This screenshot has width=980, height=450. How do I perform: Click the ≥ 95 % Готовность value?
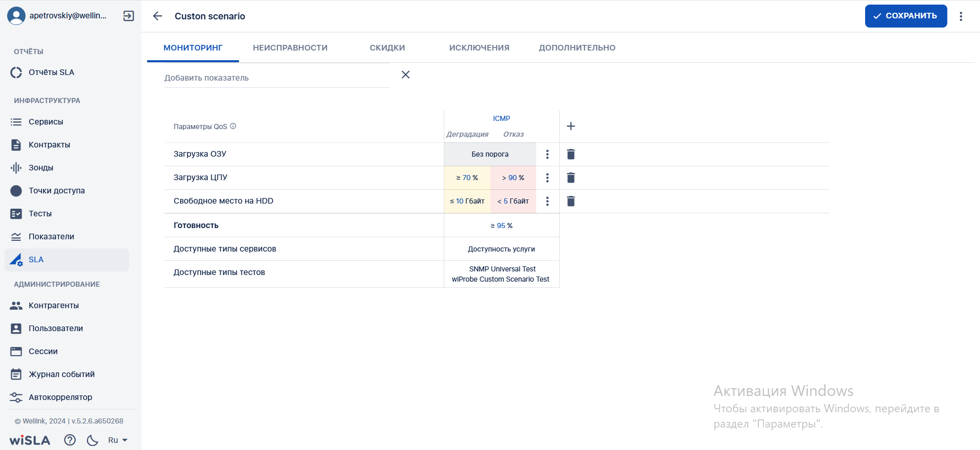coord(501,226)
